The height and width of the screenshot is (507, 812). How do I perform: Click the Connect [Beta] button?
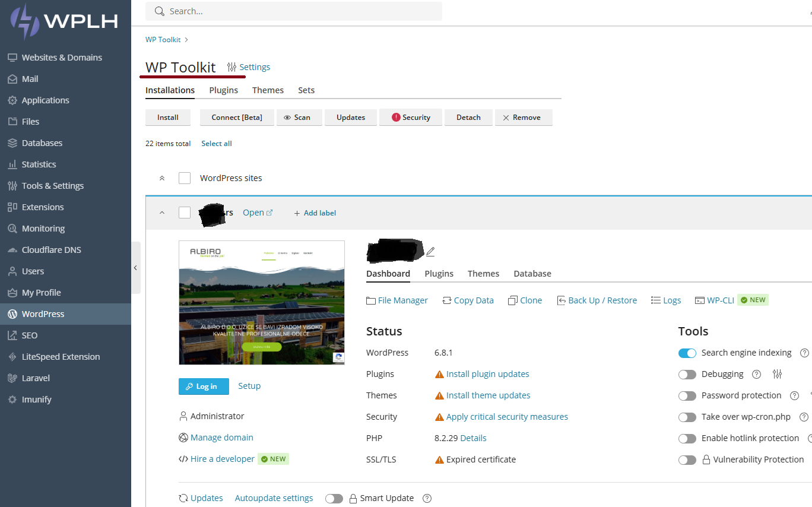tap(237, 118)
